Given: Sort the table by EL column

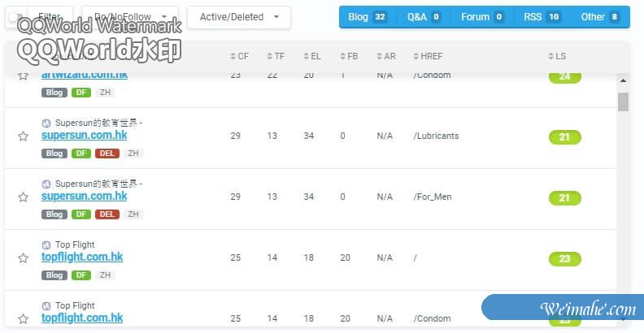Looking at the screenshot, I should [x=311, y=56].
